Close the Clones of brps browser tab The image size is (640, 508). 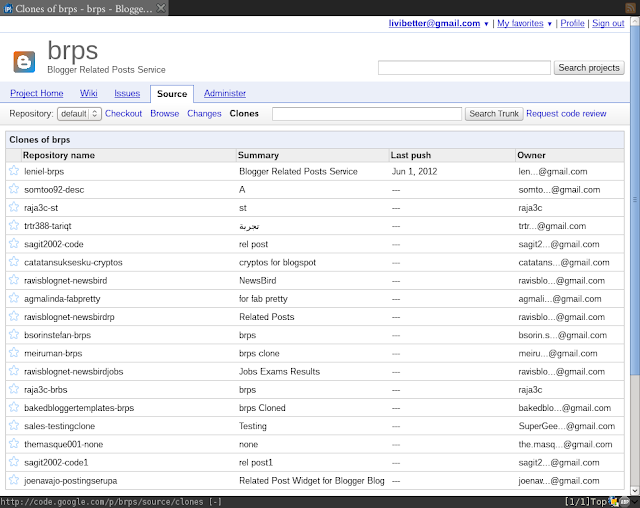[162, 8]
